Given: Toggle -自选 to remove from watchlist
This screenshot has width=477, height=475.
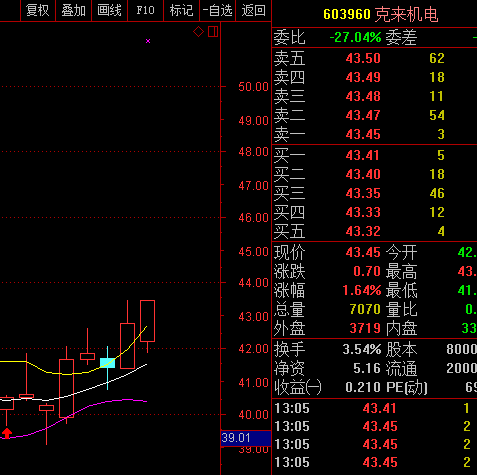Looking at the screenshot, I should 217,10.
